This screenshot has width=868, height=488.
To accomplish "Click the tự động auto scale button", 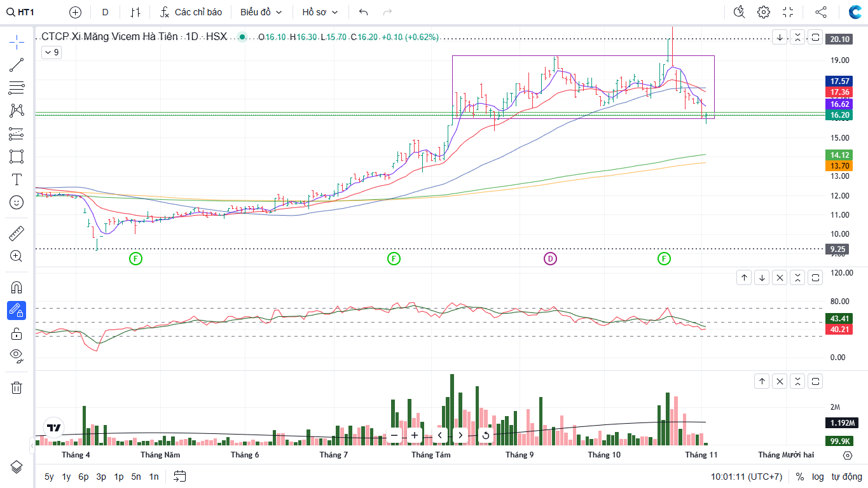I will [846, 477].
